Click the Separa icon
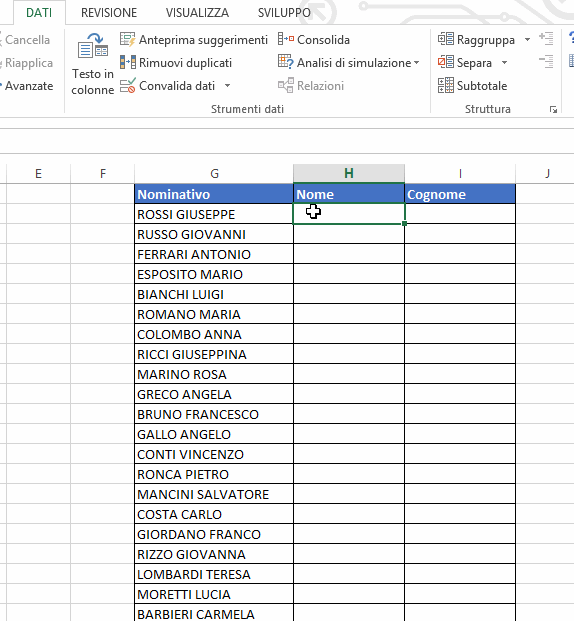 click(446, 63)
